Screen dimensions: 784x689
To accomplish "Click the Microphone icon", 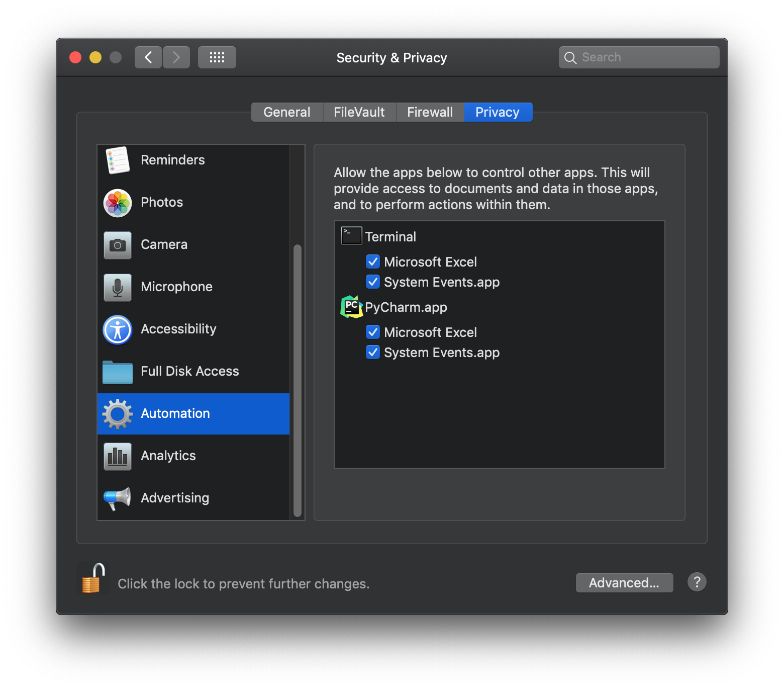I will (x=118, y=287).
